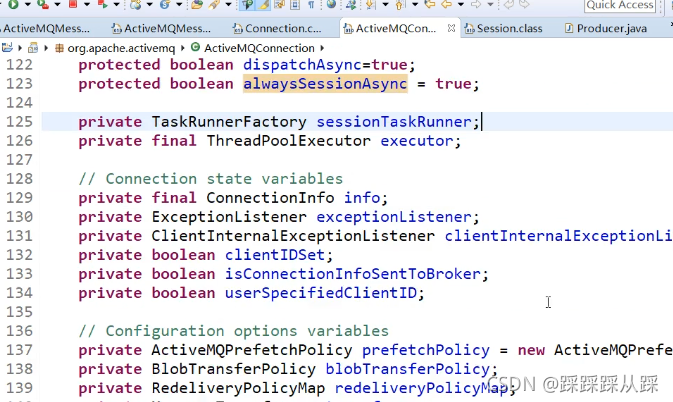673x402 pixels.
Task: Click ThreadPoolExecutor type on line 126
Action: [x=288, y=141]
